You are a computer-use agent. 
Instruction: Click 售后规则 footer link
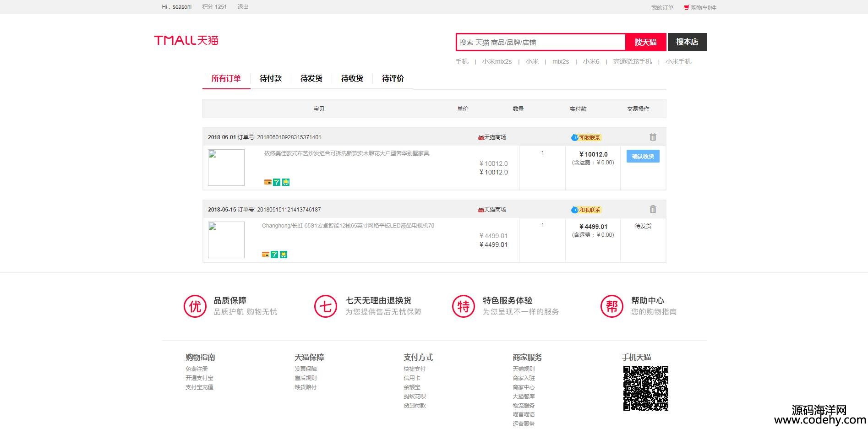[x=306, y=378]
